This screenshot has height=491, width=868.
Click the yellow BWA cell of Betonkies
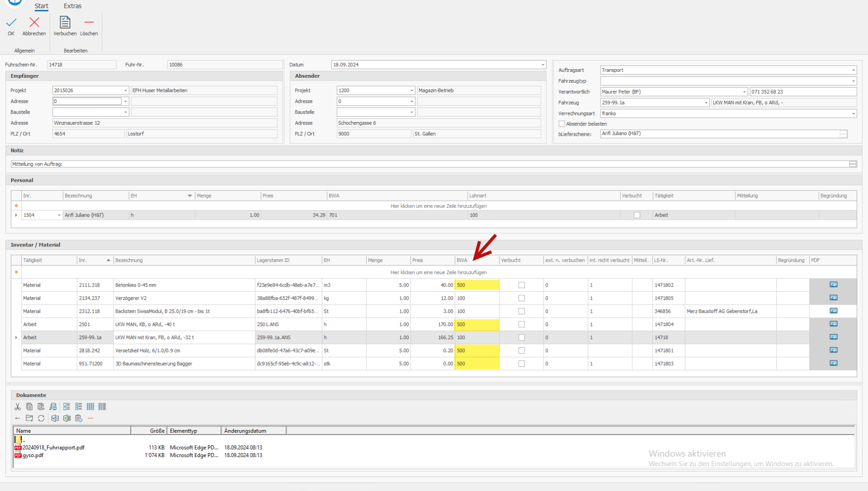477,285
